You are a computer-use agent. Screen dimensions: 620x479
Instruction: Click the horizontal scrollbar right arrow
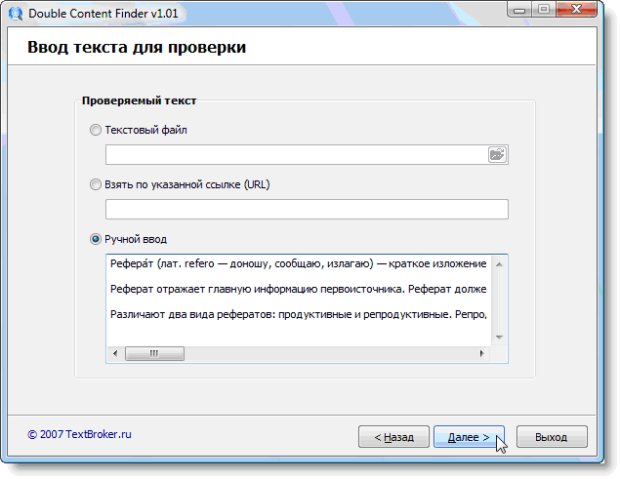482,353
